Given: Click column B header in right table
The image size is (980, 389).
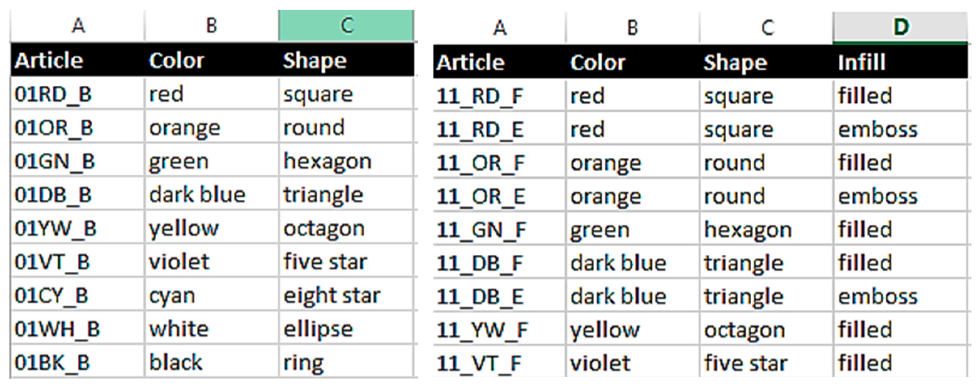Looking at the screenshot, I should point(632,28).
